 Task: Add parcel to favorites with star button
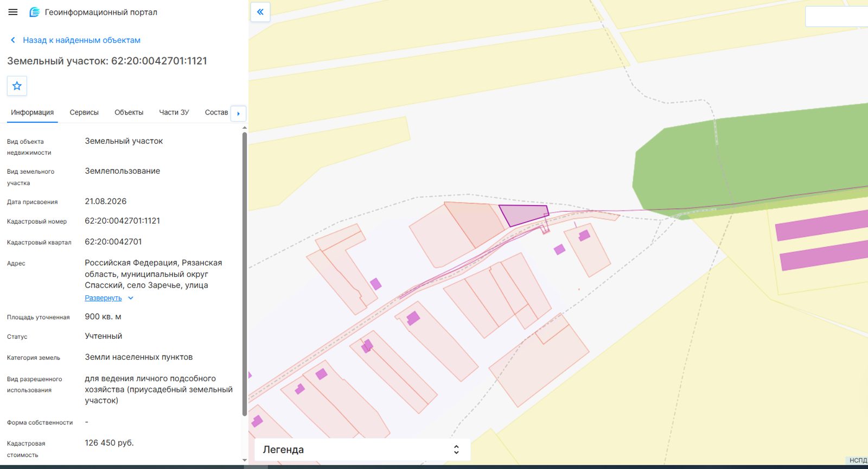click(x=17, y=86)
